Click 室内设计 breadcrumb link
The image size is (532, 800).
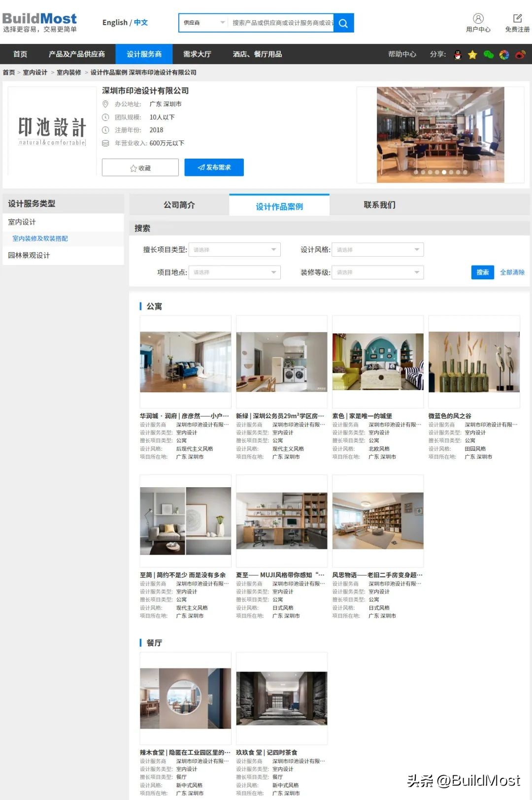pos(35,72)
